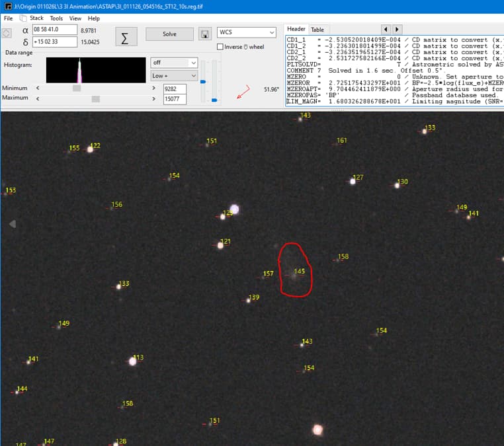Click the left triangle at image edge
This screenshot has width=504, height=446.
(12, 225)
